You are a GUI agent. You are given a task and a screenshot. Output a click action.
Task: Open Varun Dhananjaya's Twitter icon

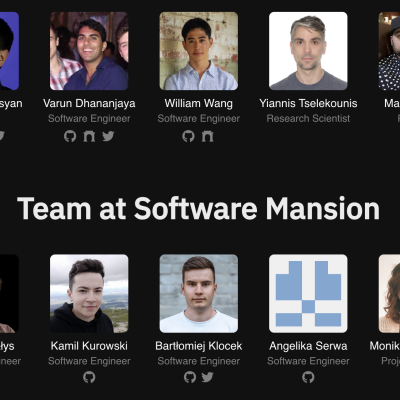108,136
